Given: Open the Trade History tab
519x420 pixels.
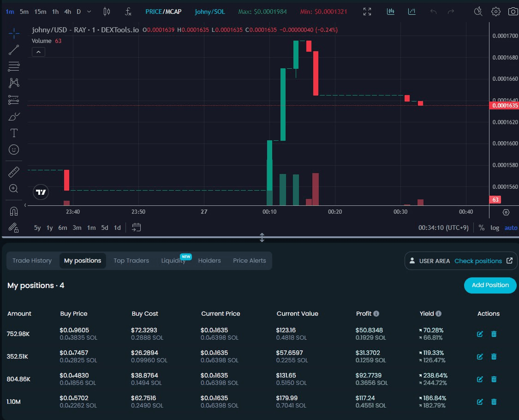Looking at the screenshot, I should tap(32, 261).
